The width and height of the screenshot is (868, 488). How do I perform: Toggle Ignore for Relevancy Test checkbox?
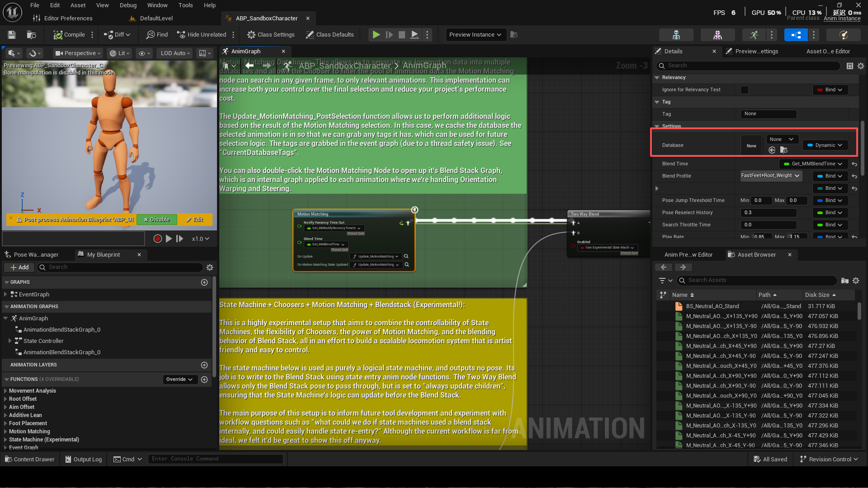click(x=744, y=90)
